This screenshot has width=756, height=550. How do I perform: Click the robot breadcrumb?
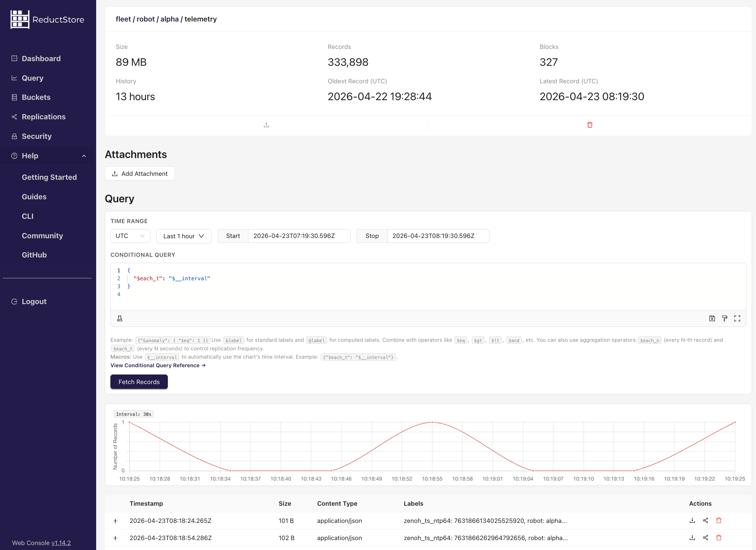146,19
